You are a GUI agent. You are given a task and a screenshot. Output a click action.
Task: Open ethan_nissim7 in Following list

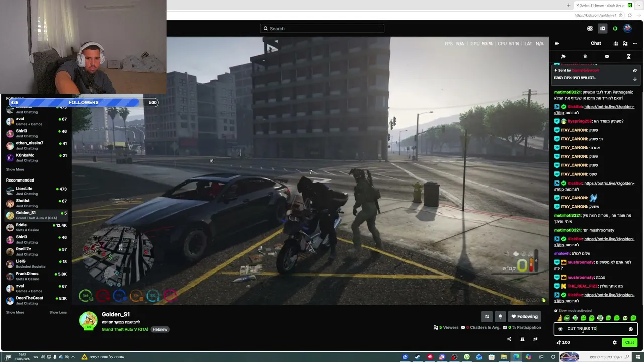[x=36, y=145]
